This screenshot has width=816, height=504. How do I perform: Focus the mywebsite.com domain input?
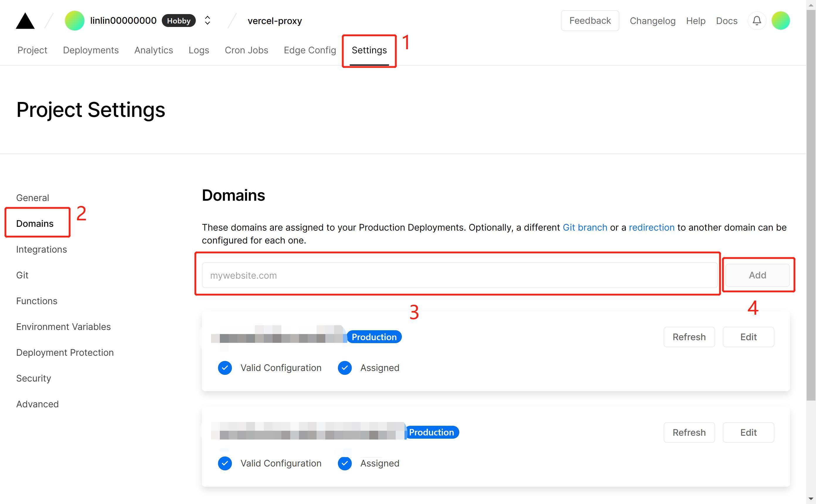(459, 275)
